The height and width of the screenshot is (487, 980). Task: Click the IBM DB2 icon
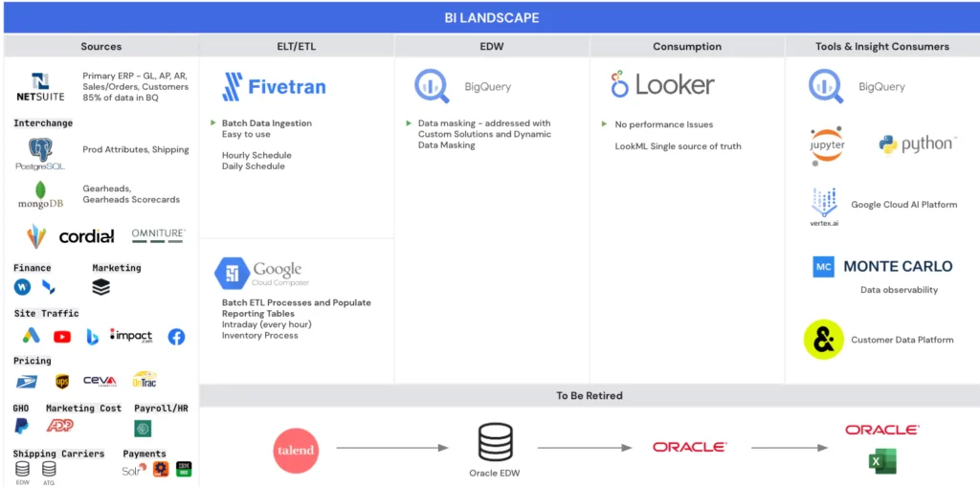[184, 469]
